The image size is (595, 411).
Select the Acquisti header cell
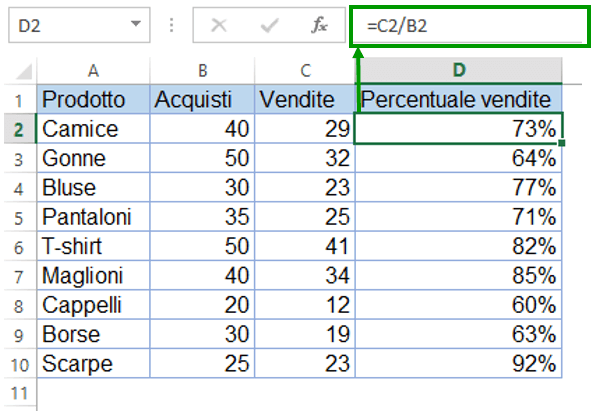202,99
